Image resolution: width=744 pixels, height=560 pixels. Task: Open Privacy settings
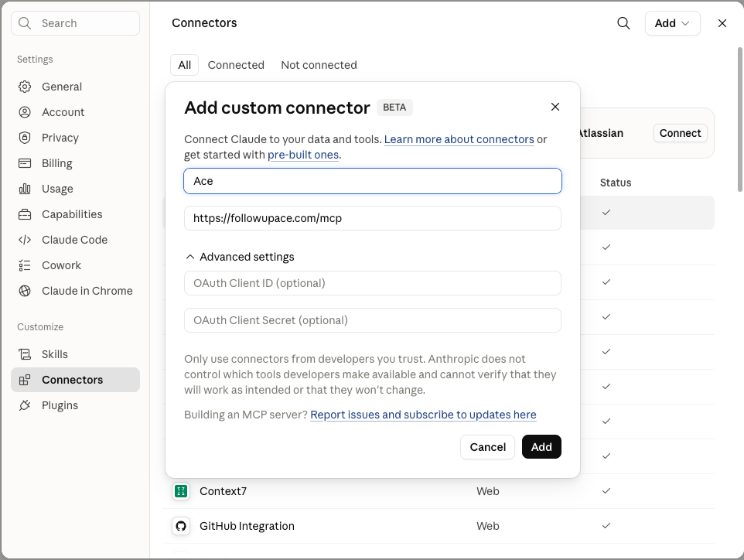[76, 138]
